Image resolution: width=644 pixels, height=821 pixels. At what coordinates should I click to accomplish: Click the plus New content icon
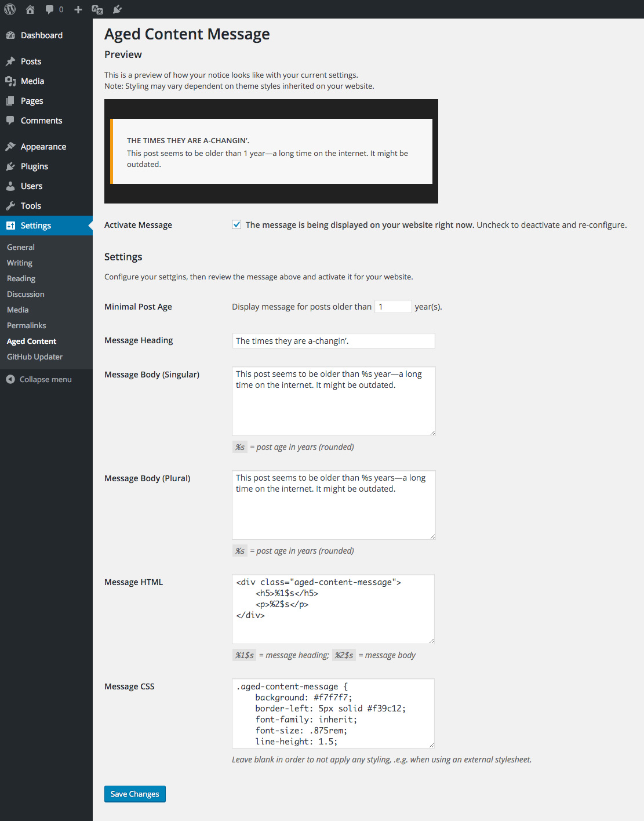pyautogui.click(x=78, y=9)
